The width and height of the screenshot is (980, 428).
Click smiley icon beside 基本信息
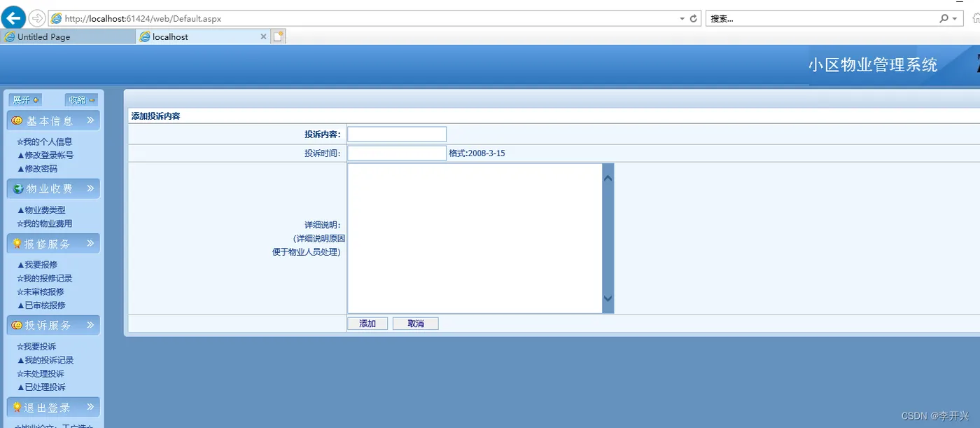click(17, 120)
